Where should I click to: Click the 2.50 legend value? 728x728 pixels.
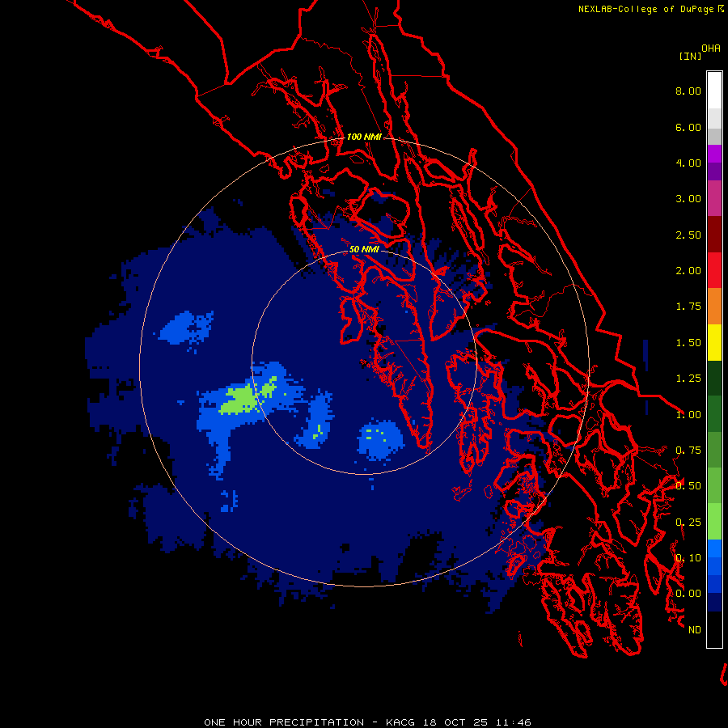click(x=688, y=235)
